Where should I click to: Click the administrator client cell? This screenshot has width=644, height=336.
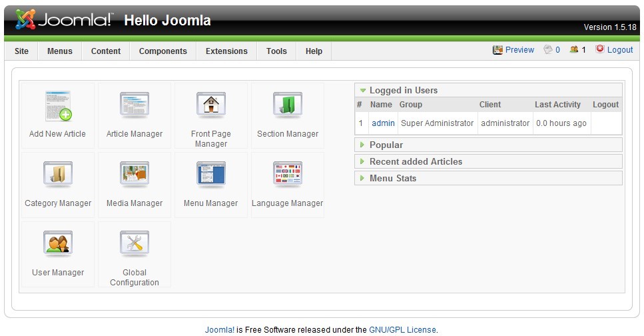pos(505,123)
